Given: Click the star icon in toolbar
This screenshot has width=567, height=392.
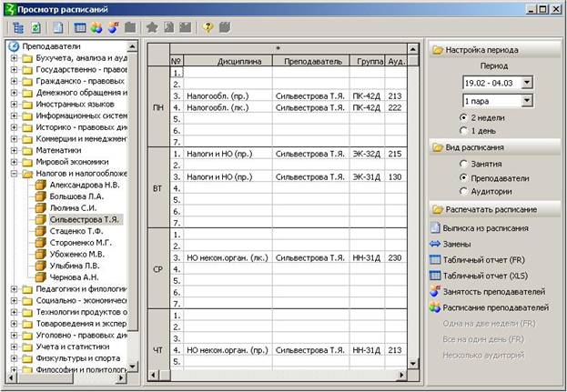Looking at the screenshot, I should (x=152, y=27).
